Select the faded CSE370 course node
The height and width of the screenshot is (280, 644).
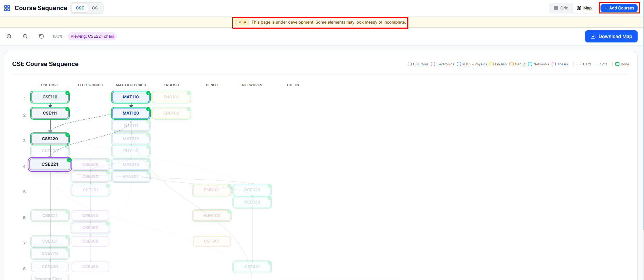(x=50, y=253)
